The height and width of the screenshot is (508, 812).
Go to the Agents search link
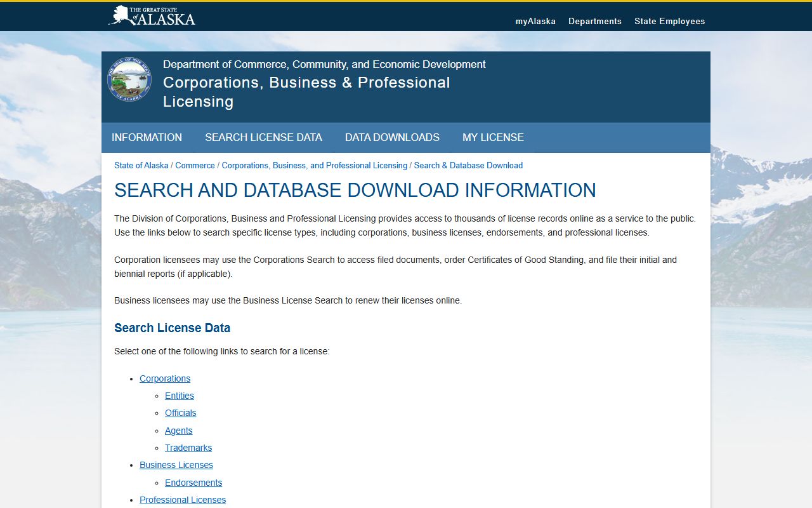[179, 431]
